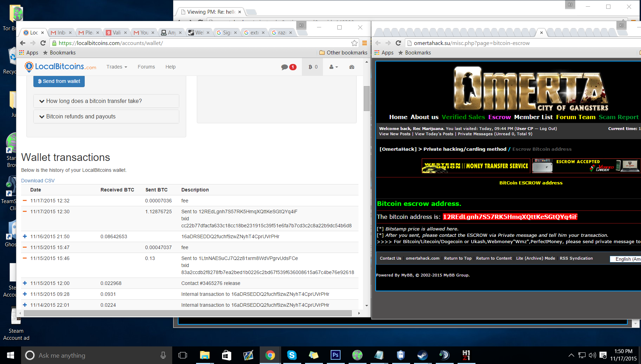Open H1Z1 game icon on the taskbar
This screenshot has height=364, width=641.
tap(466, 355)
